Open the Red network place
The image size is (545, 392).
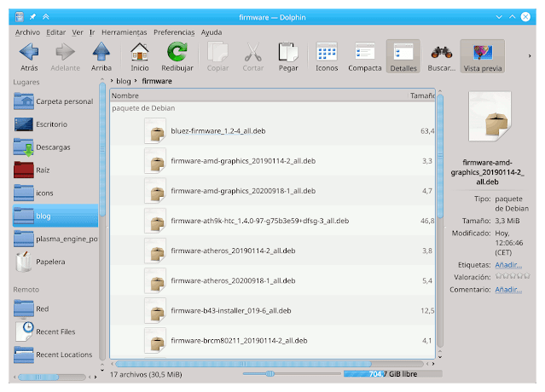(55, 308)
